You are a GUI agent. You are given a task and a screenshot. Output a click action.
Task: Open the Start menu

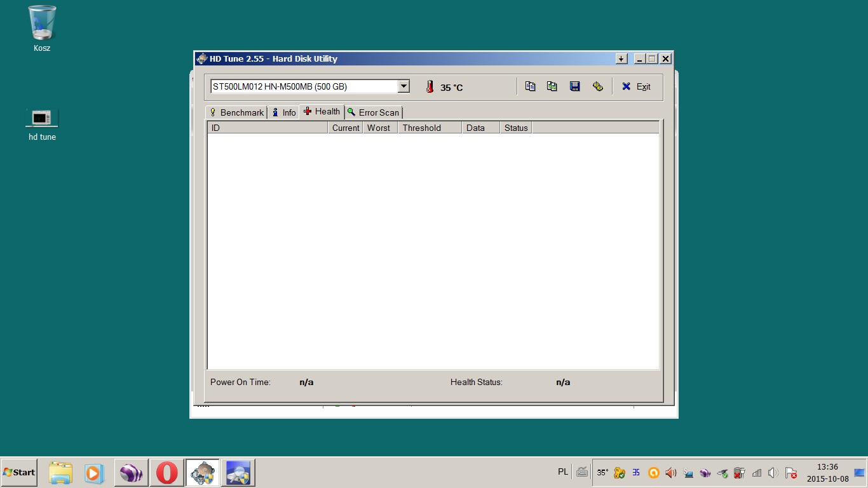coord(19,472)
